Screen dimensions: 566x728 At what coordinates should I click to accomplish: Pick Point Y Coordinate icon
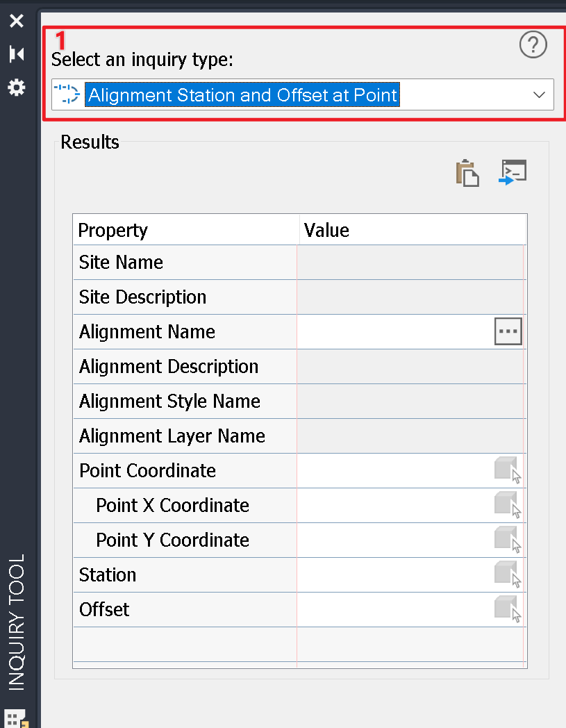click(508, 540)
